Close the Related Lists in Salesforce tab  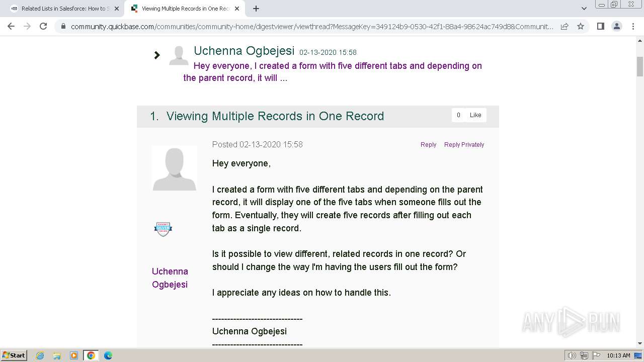pyautogui.click(x=117, y=9)
